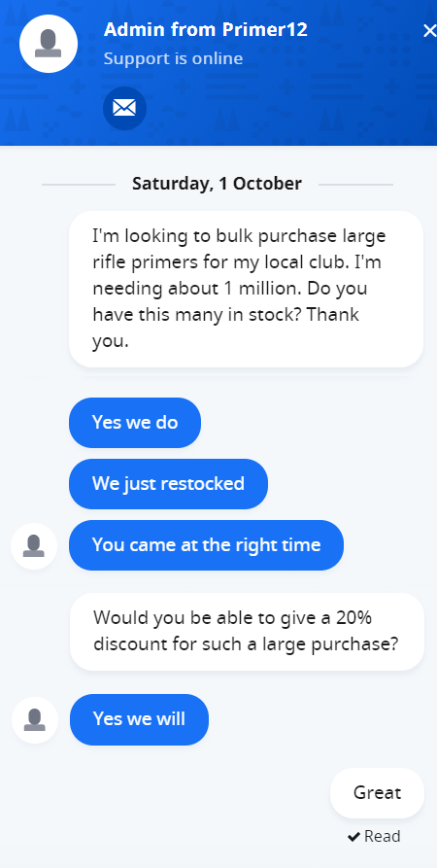Click the bulk purchase rifle primers message
Screen dimensions: 437x868
click(246, 289)
